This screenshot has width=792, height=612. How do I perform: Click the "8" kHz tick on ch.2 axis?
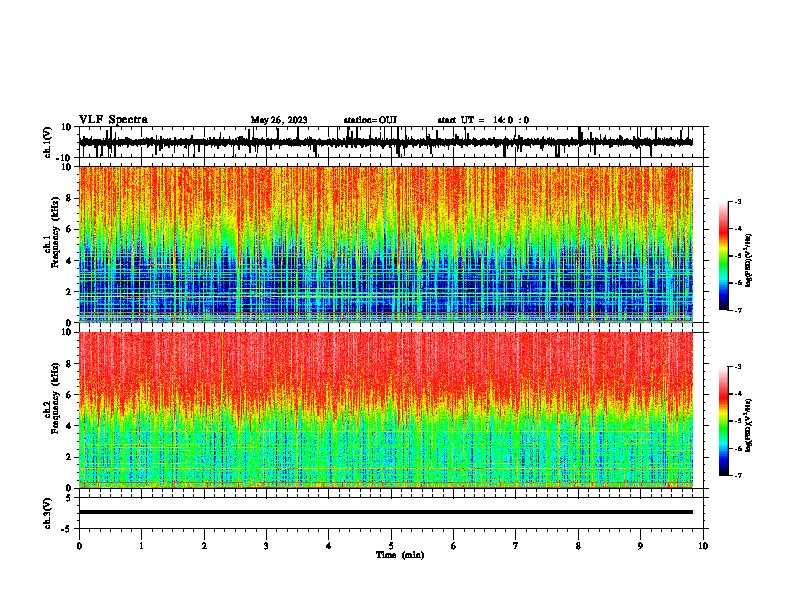click(70, 364)
